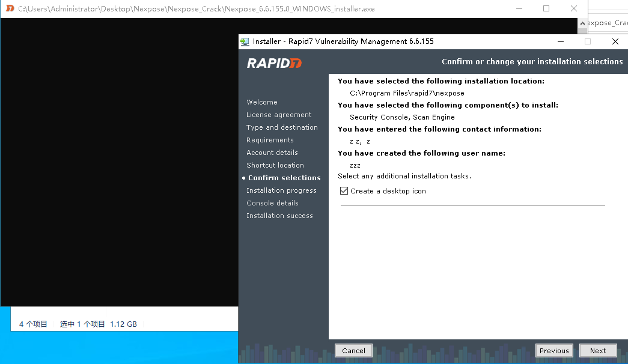Cancel the Rapid7 installation
Screen dimensions: 628x364
click(353, 351)
